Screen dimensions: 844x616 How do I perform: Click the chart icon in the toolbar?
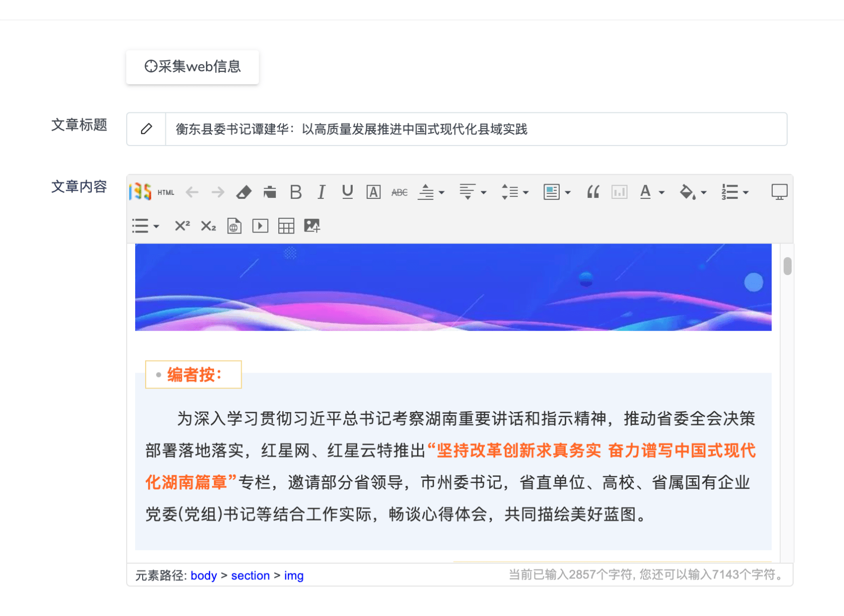619,192
